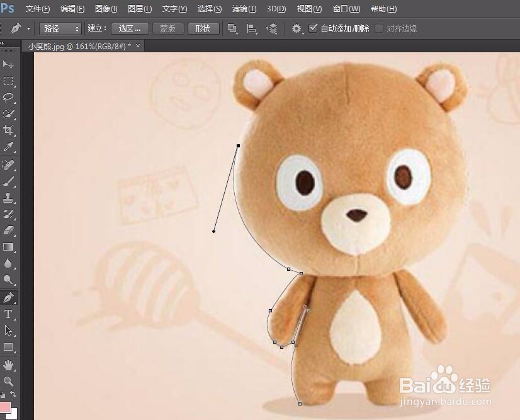Select the Dodge tool
The image size is (520, 420).
tap(8, 280)
